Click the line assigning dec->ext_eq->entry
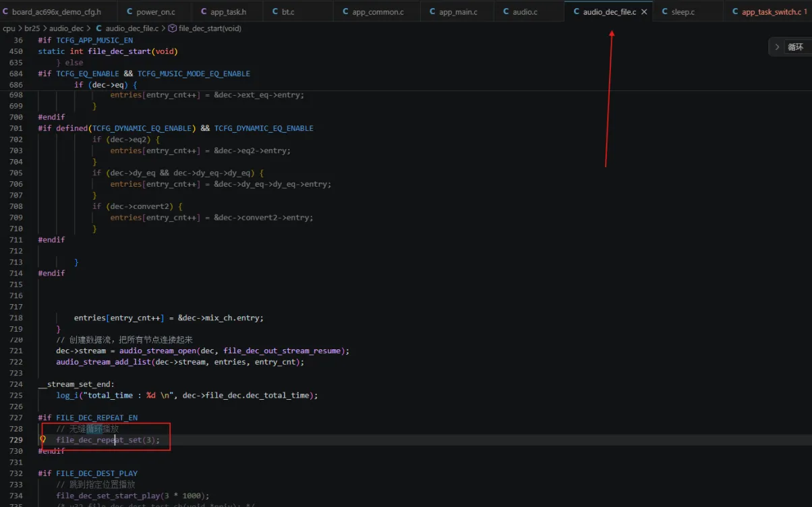The image size is (812, 507). click(x=207, y=95)
